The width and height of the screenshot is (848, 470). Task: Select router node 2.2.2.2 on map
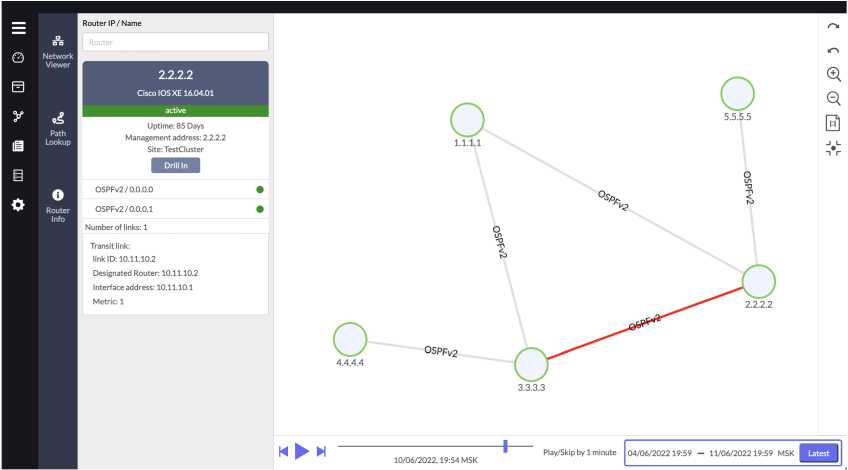[759, 281]
